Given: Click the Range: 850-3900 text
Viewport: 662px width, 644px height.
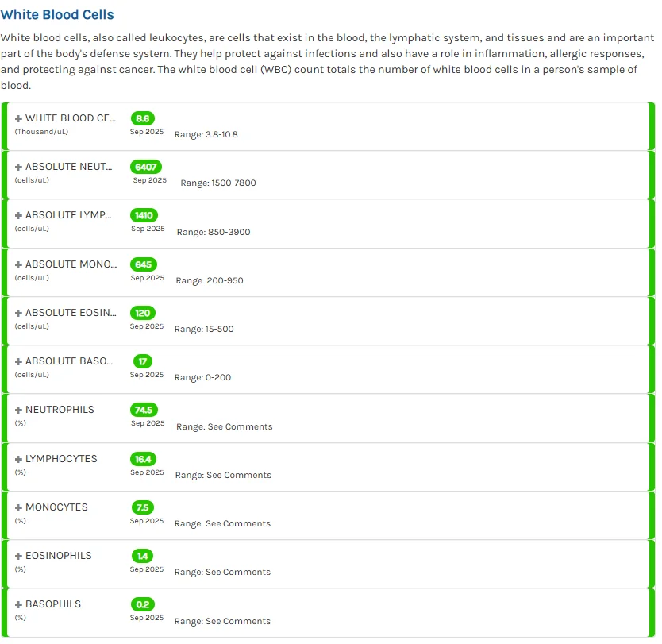Looking at the screenshot, I should coord(214,232).
